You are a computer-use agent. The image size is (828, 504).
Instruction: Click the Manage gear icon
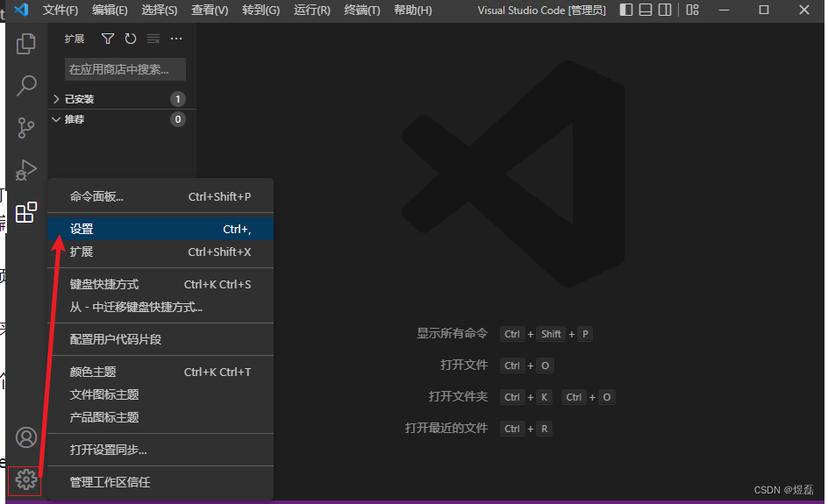(25, 479)
